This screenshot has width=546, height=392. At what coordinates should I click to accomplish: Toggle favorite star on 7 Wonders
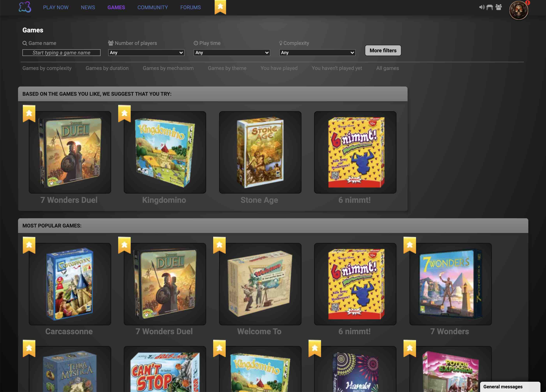(410, 245)
